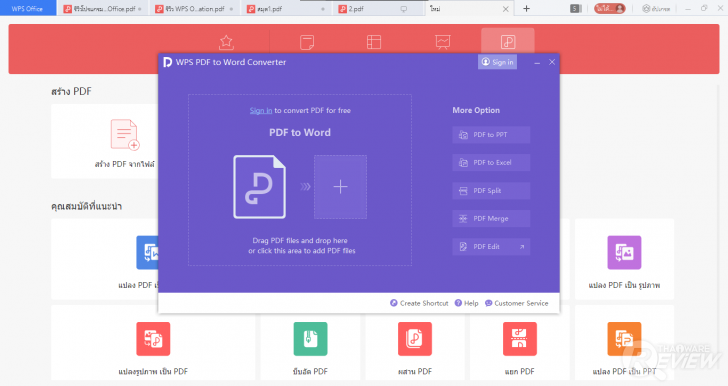Open the PDF Split option
Viewport: 728px width, 386px height.
click(x=491, y=191)
